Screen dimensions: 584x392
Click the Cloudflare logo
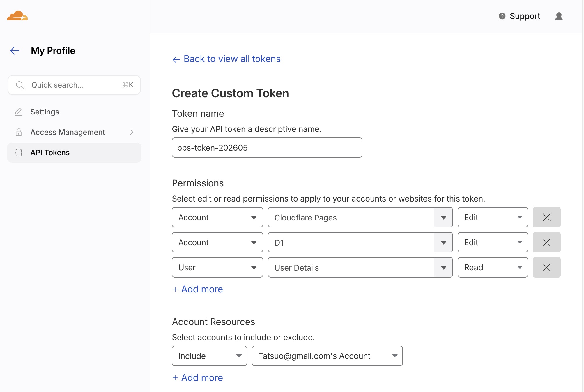pos(17,16)
